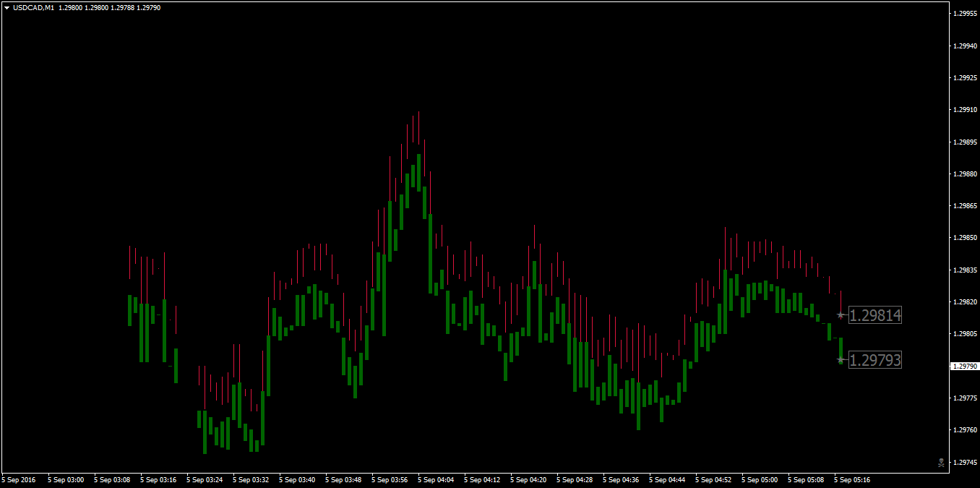Click the 5 Sep 05:00 time label
The height and width of the screenshot is (488, 980).
pos(760,479)
